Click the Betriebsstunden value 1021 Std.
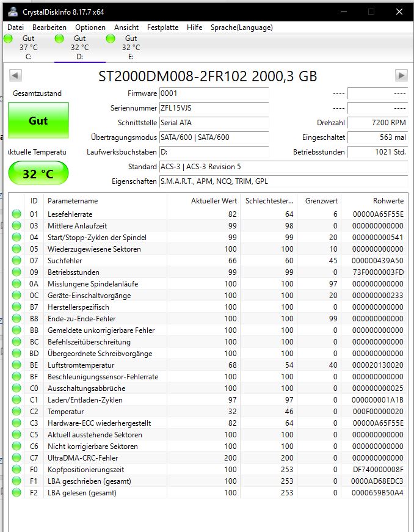This screenshot has width=414, height=532. [378, 152]
